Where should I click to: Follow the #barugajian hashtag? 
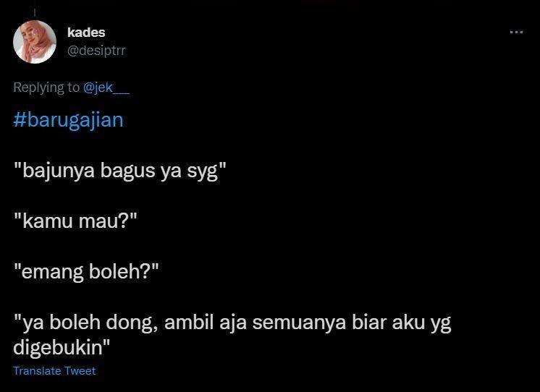point(68,120)
